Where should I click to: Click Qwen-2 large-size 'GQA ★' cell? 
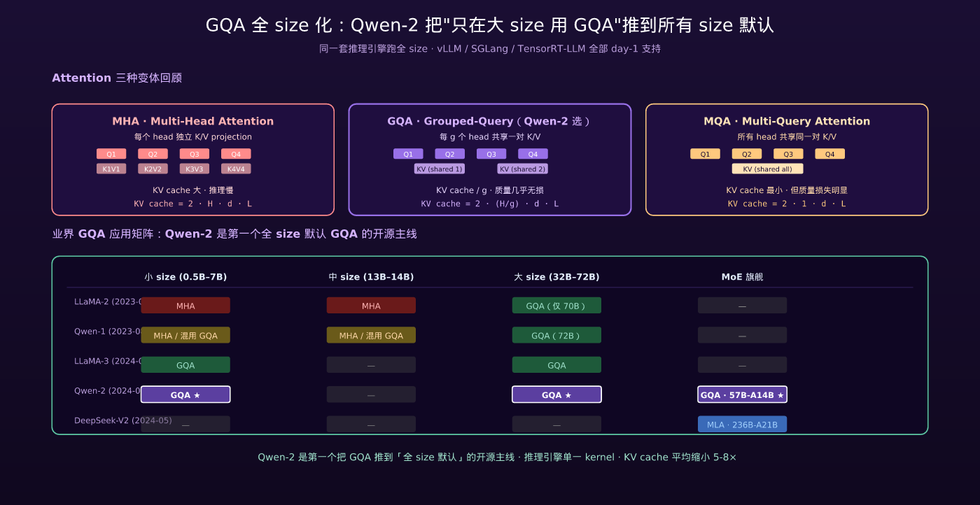click(x=556, y=394)
